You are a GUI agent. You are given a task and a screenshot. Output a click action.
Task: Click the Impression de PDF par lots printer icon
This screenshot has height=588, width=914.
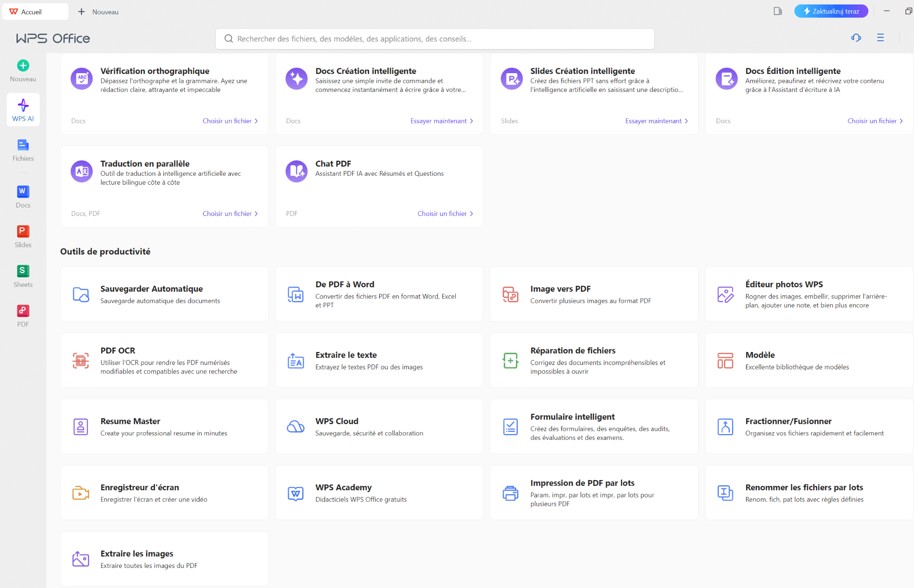(511, 493)
